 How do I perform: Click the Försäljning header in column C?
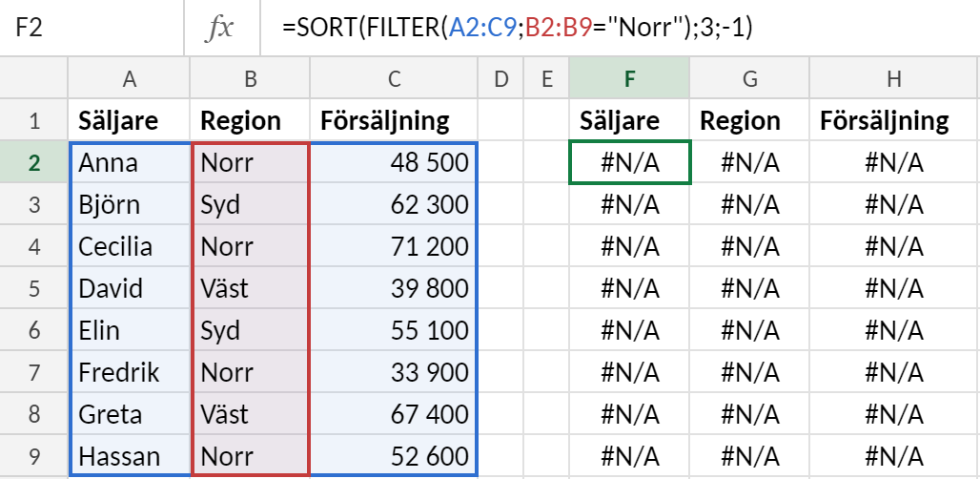[x=394, y=120]
